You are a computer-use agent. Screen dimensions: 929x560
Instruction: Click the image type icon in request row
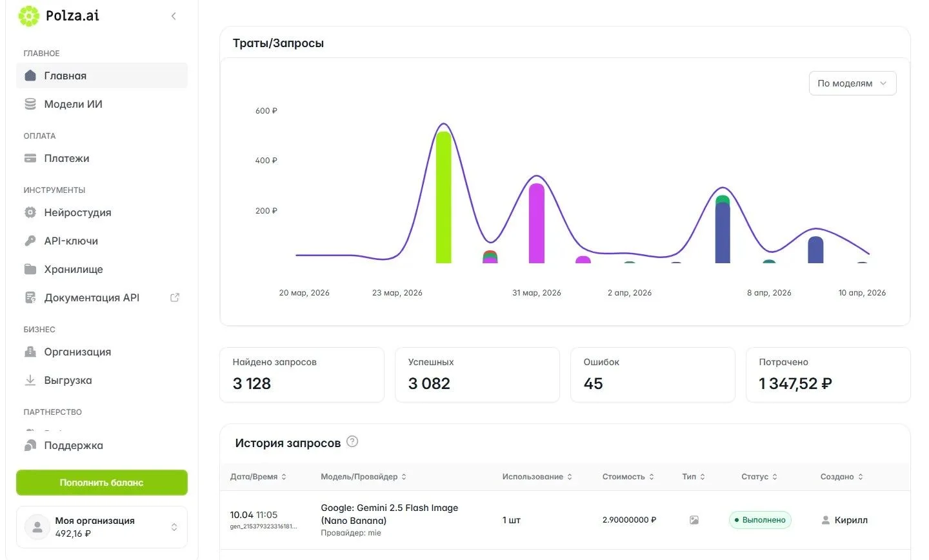694,520
